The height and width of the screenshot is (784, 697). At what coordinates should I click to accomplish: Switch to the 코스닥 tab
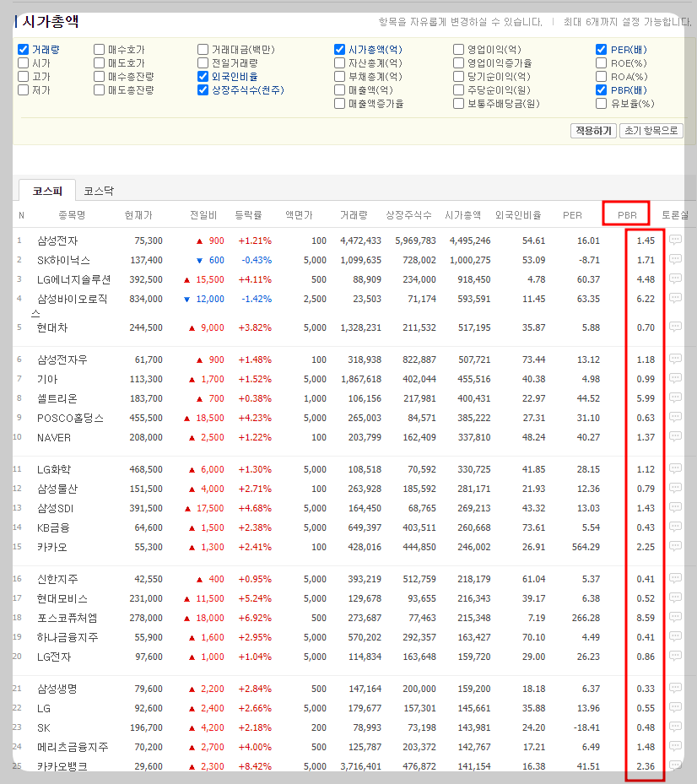coord(99,190)
